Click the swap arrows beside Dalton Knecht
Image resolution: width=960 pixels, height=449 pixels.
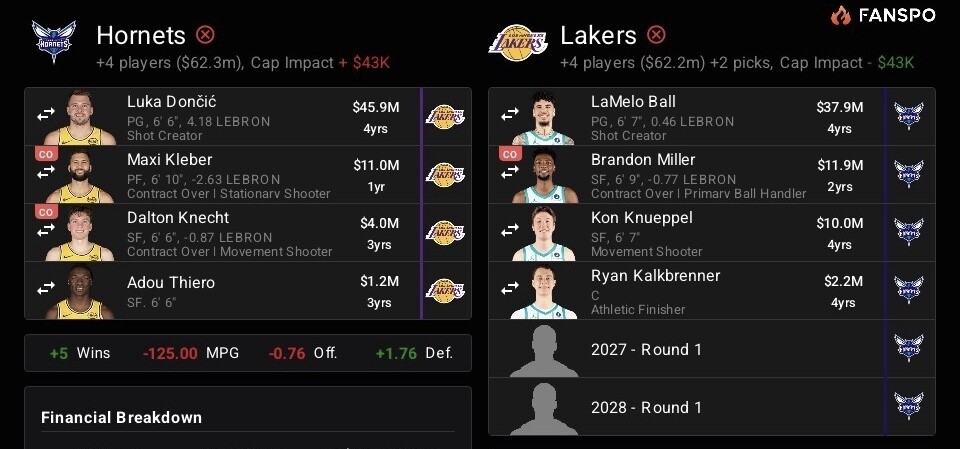click(x=46, y=231)
